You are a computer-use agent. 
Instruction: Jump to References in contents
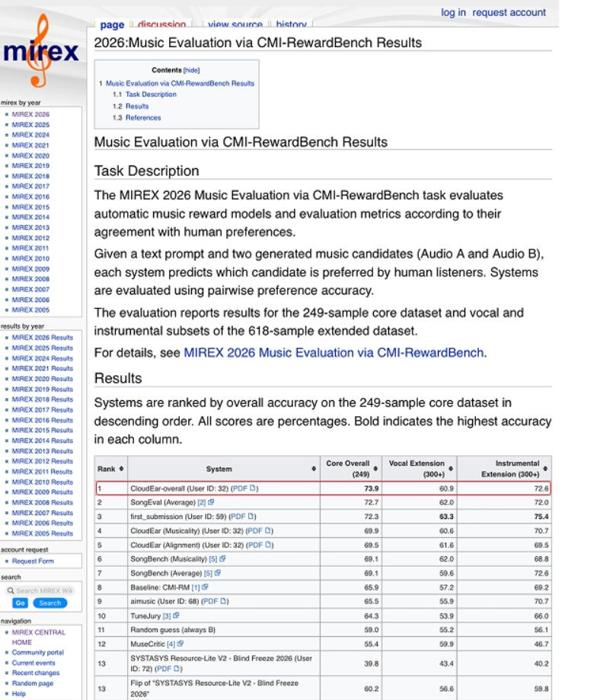(143, 117)
